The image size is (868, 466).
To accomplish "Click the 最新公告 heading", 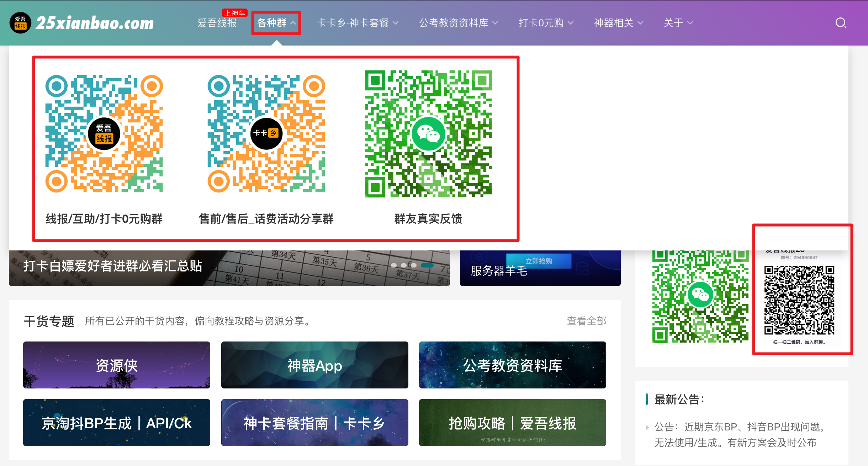I will coord(679,399).
